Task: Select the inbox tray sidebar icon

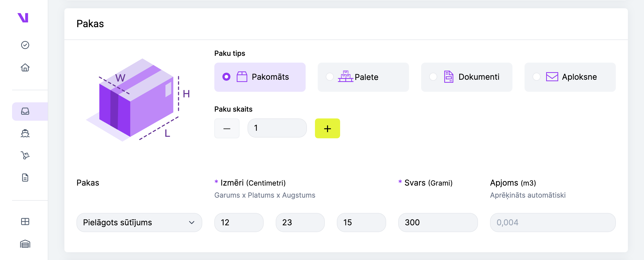Action: (x=25, y=111)
